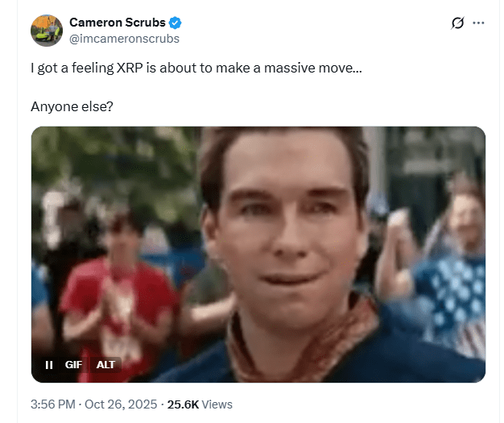Open the @imcameronscrubs handle link

[x=125, y=39]
